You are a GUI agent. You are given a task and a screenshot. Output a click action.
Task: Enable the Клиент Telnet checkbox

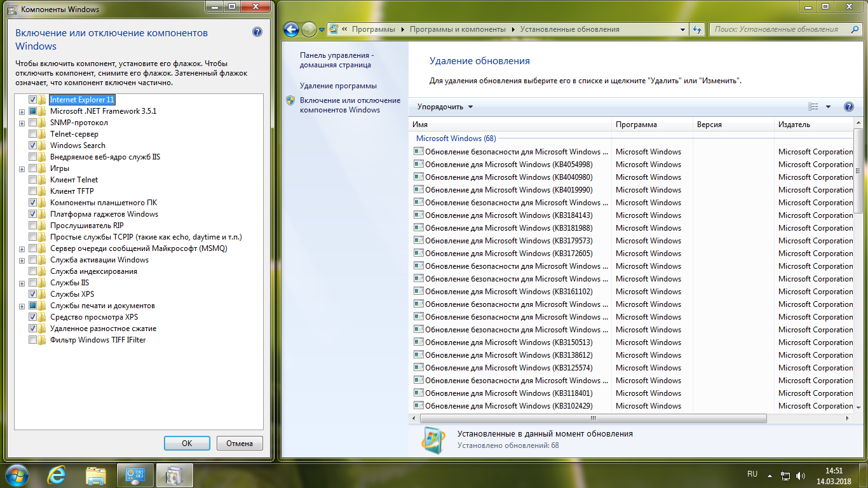coord(32,180)
